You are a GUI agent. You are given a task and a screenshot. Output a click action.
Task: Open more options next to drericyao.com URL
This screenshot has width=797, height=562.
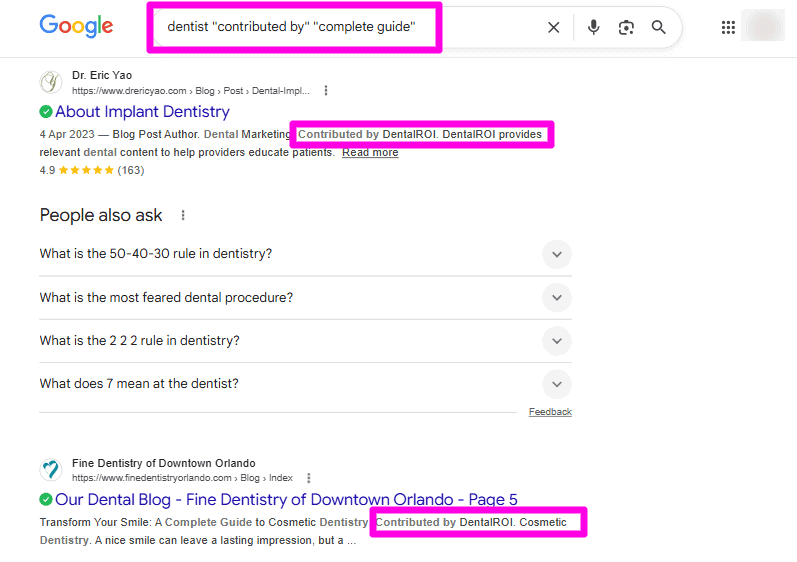pyautogui.click(x=326, y=90)
